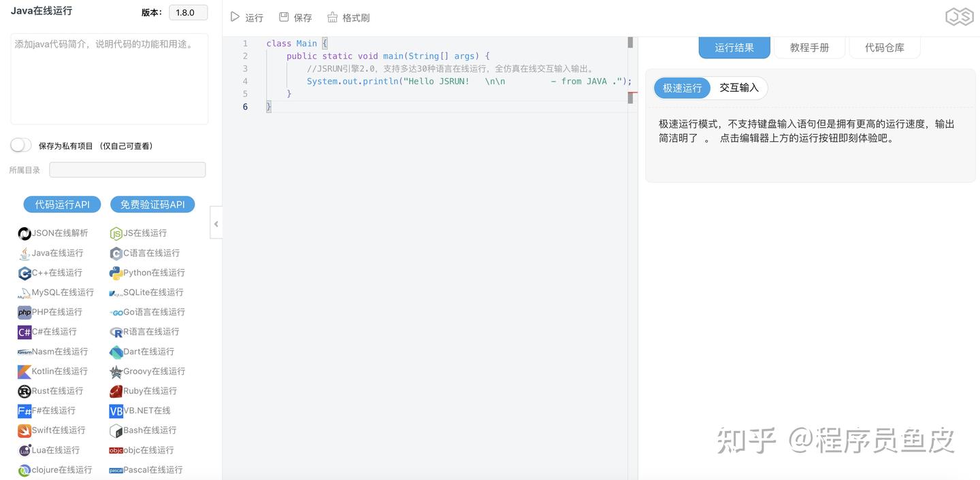Collapse the left sidebar panel
This screenshot has width=980, height=480.
216,223
